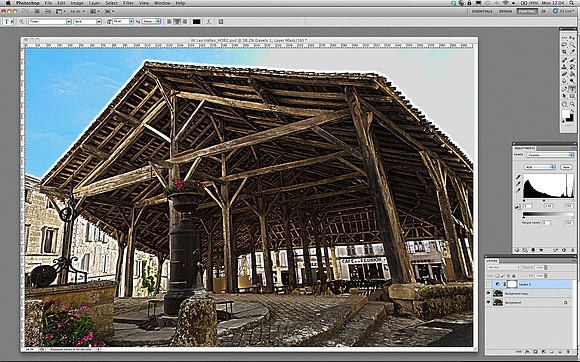The height and width of the screenshot is (362, 580).
Task: Click the black point eyedropper in Adjustments
Action: [x=518, y=177]
